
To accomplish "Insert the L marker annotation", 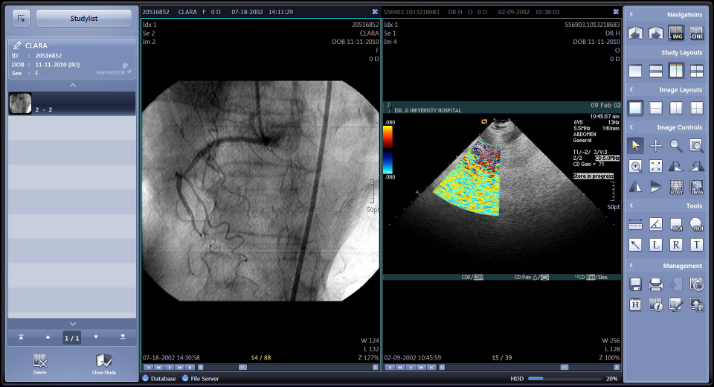I will click(x=656, y=245).
